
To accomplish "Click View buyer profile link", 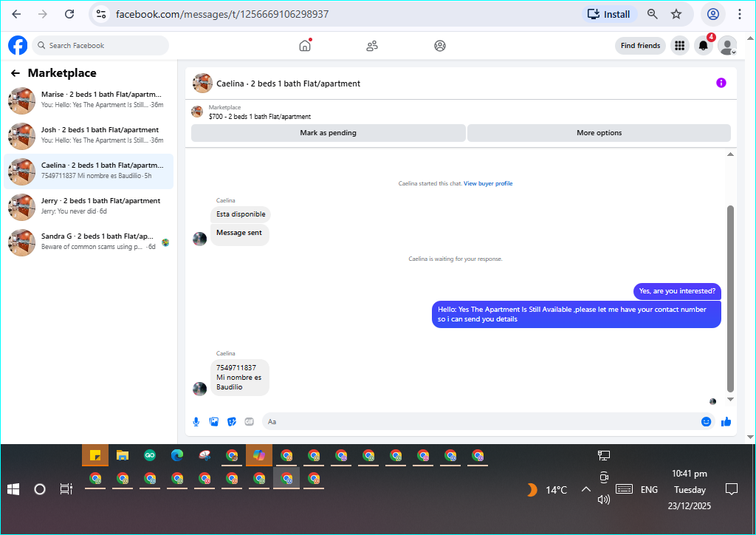I will click(488, 183).
